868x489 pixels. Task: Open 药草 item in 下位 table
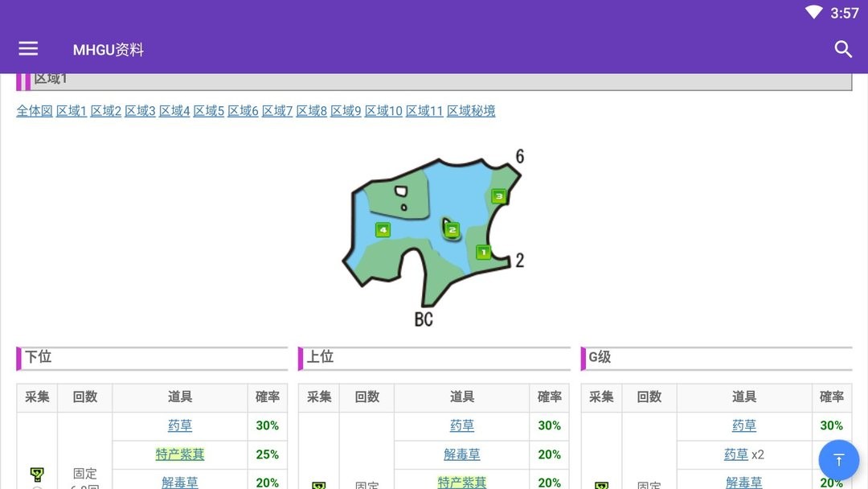(180, 425)
